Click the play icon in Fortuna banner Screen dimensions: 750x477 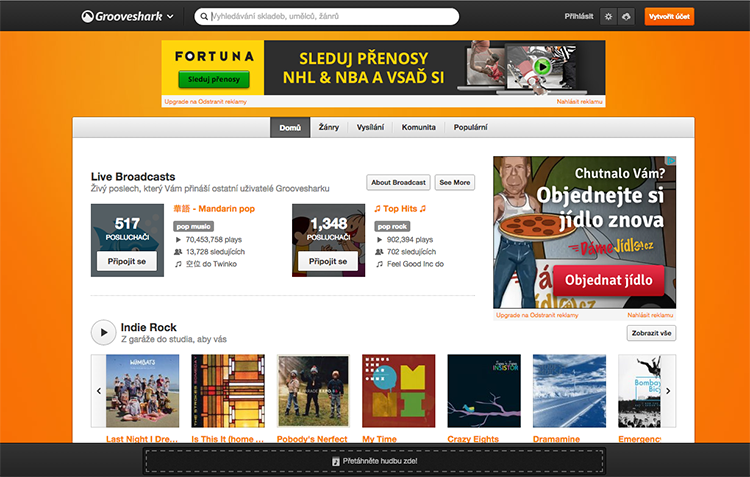coord(542,67)
